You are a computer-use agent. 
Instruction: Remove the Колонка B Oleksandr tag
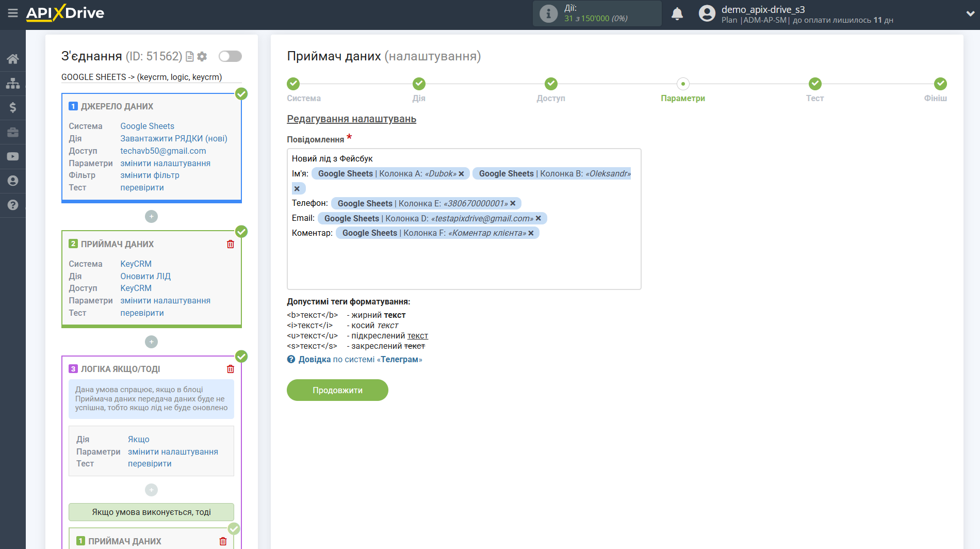pos(297,189)
